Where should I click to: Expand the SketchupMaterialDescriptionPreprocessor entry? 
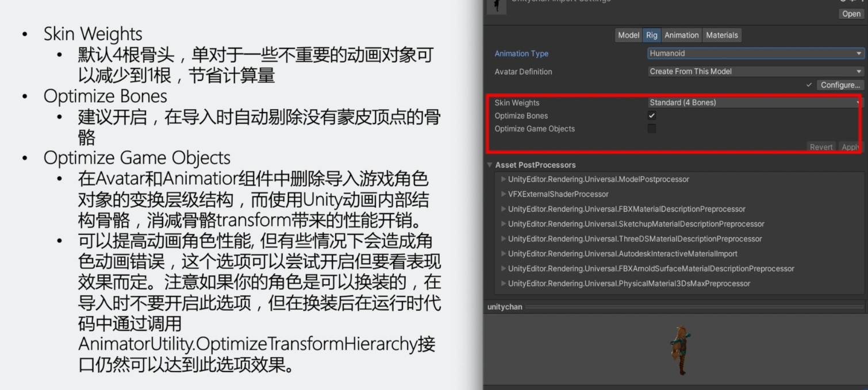pos(504,224)
